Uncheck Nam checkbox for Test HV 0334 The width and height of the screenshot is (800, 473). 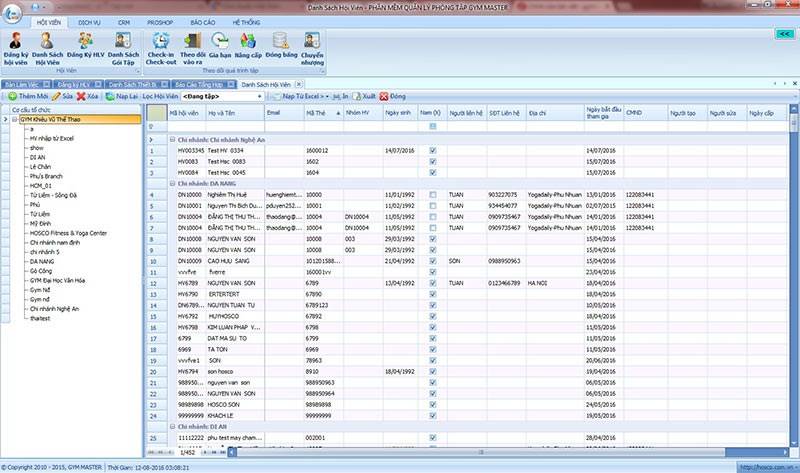(432, 150)
